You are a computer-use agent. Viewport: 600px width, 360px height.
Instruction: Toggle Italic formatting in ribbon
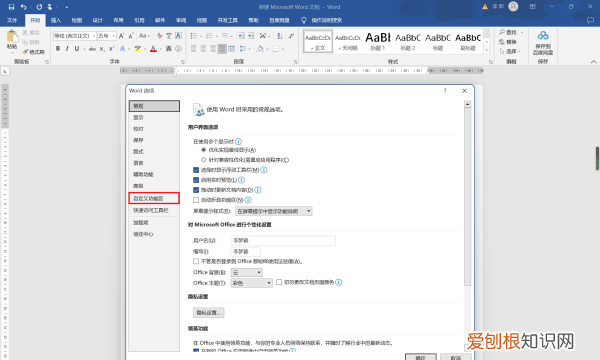67,49
